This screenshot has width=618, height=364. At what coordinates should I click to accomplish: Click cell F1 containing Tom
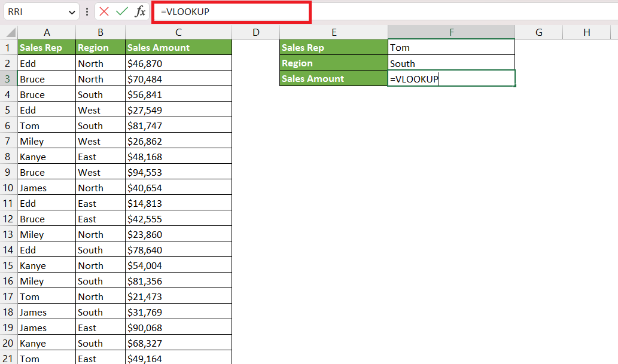451,47
